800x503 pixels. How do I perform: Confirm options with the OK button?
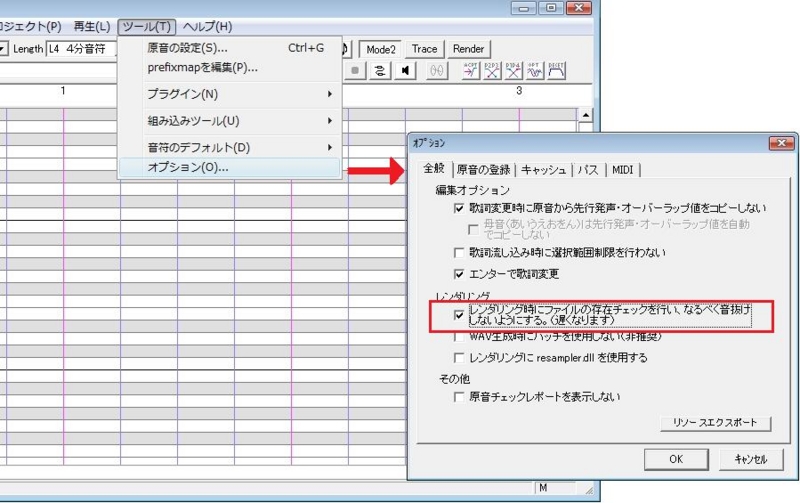point(676,459)
